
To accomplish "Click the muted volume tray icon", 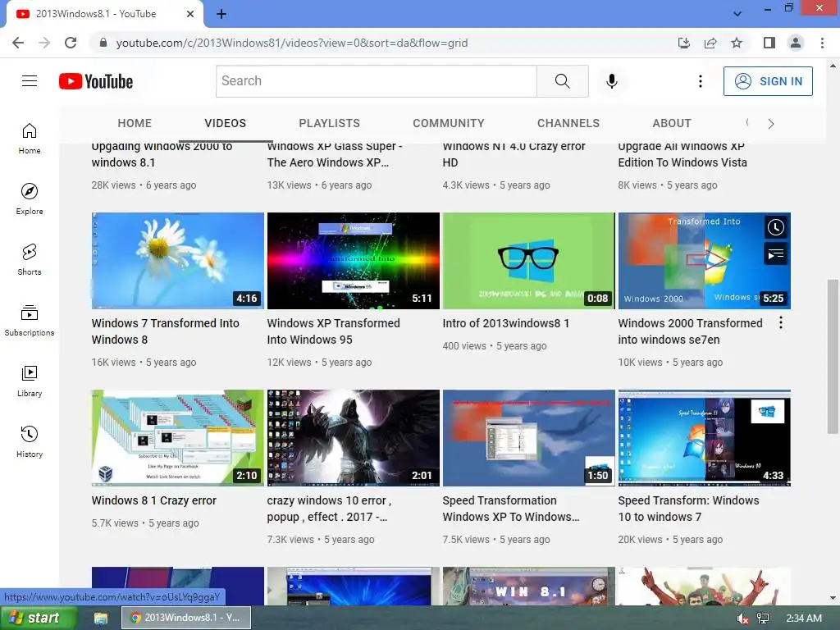I will tap(742, 619).
